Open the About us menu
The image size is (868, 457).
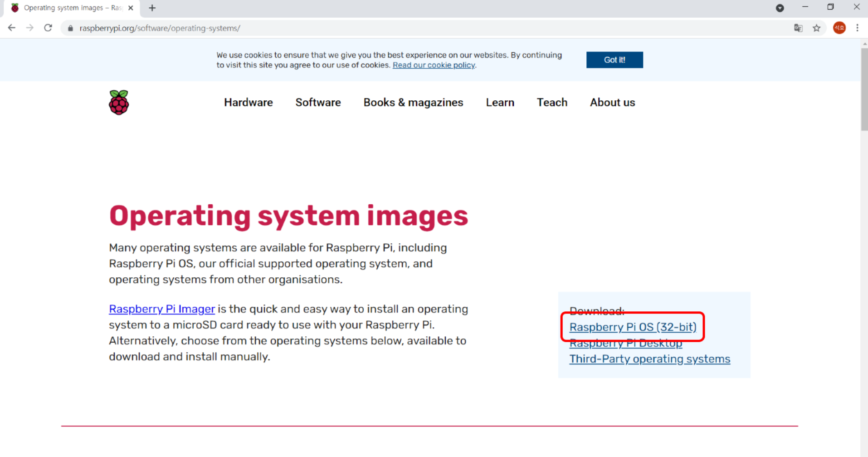point(613,103)
